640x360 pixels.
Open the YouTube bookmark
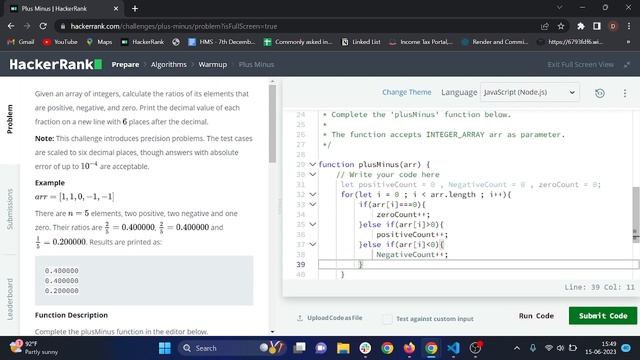(x=60, y=42)
